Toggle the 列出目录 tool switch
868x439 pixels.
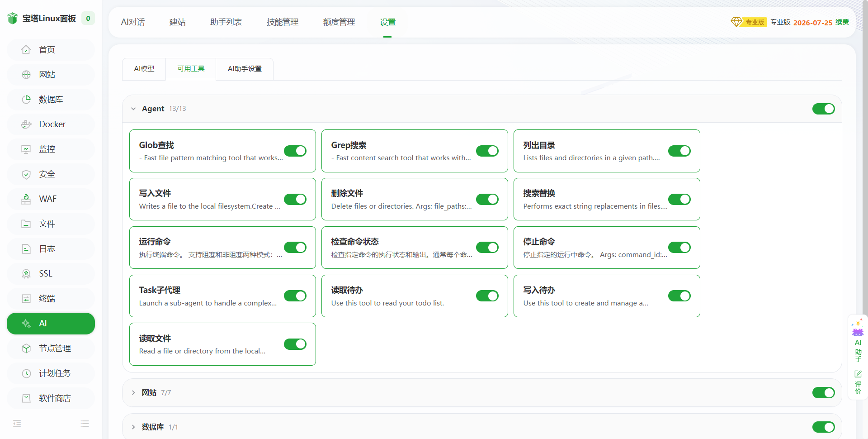tap(679, 151)
